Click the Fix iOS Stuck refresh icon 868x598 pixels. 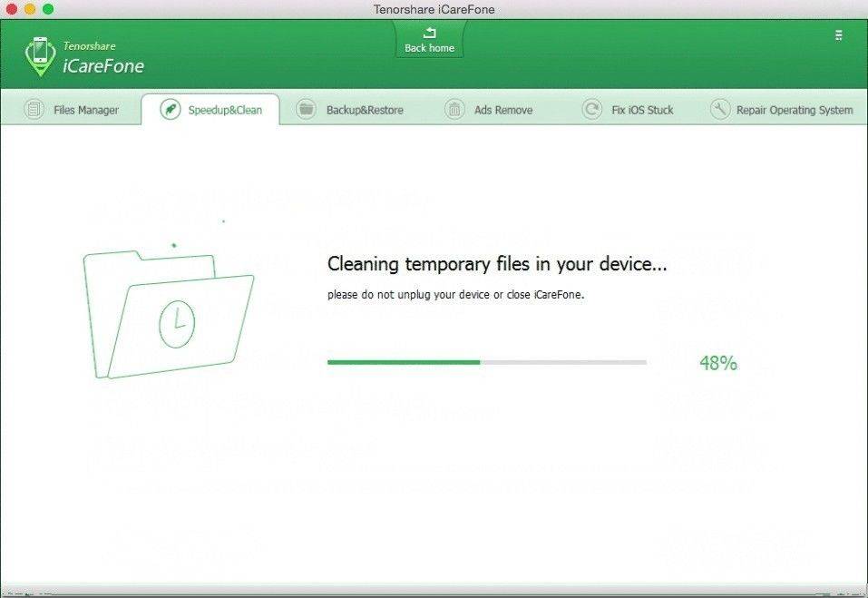[591, 109]
